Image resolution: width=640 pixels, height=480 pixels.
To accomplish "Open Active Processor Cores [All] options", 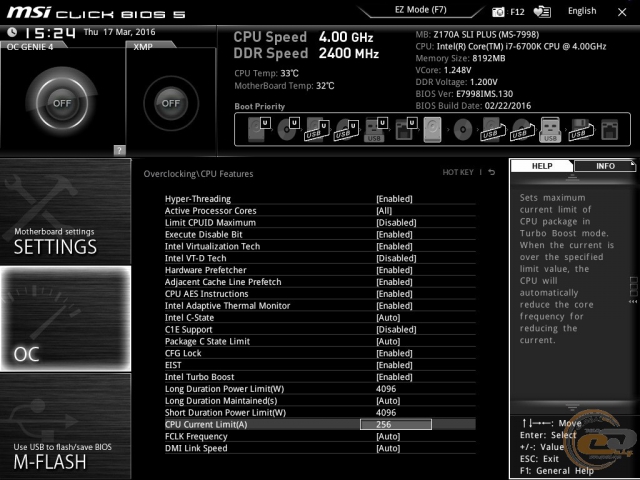I will click(x=384, y=211).
